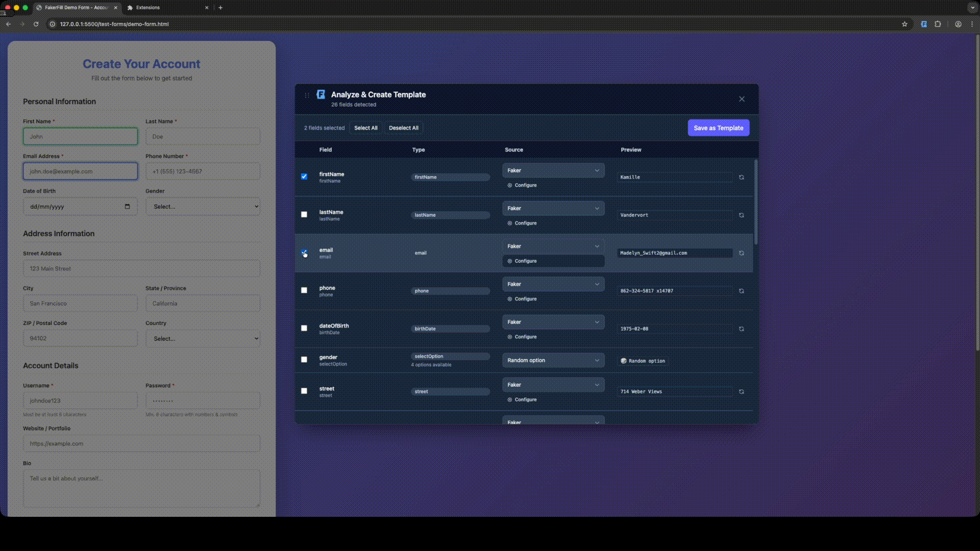Open the Faker source dropdown for lastName

click(553, 208)
